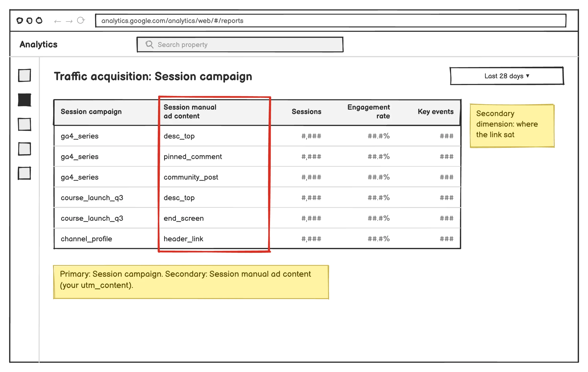The width and height of the screenshot is (588, 372).
Task: Open the fourth sidebar nav icon
Action: 24,149
